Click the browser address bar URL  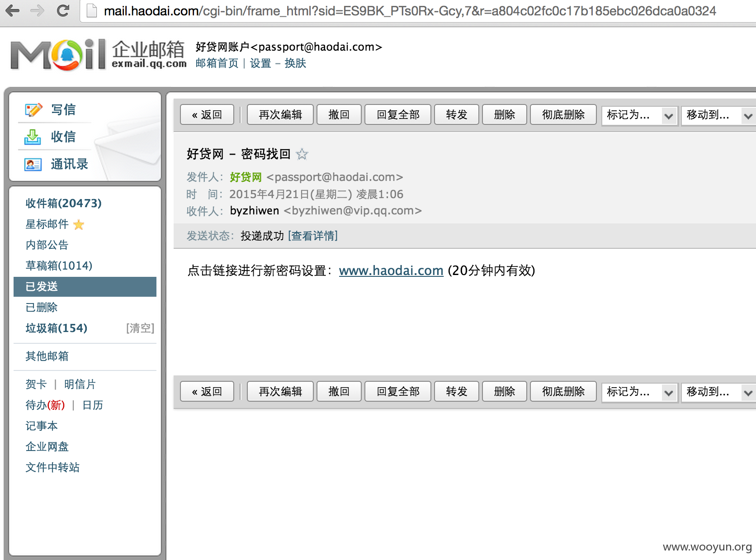tap(410, 11)
